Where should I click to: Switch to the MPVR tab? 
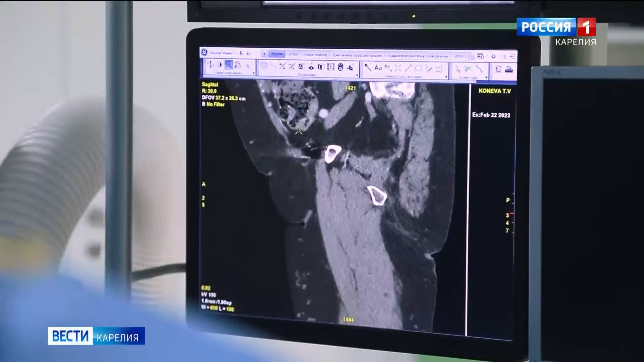[460, 56]
